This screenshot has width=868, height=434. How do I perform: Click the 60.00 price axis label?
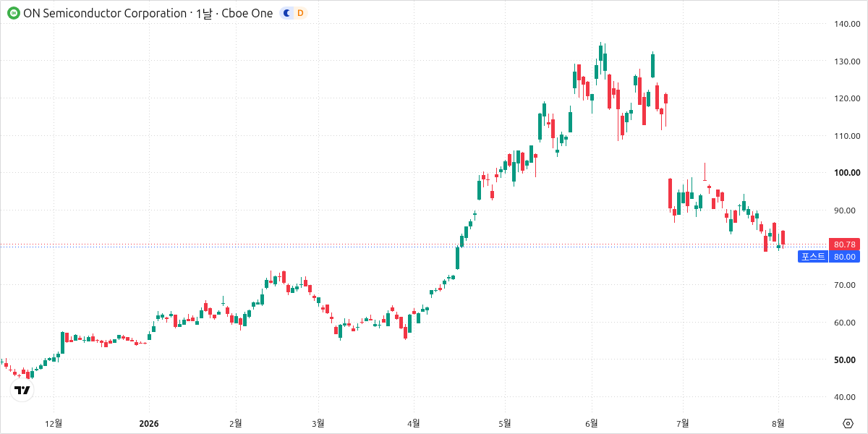pos(846,322)
